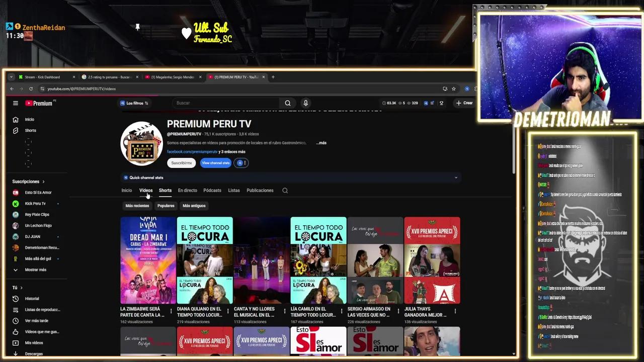
Task: Click the magnifier search button
Action: click(288, 103)
